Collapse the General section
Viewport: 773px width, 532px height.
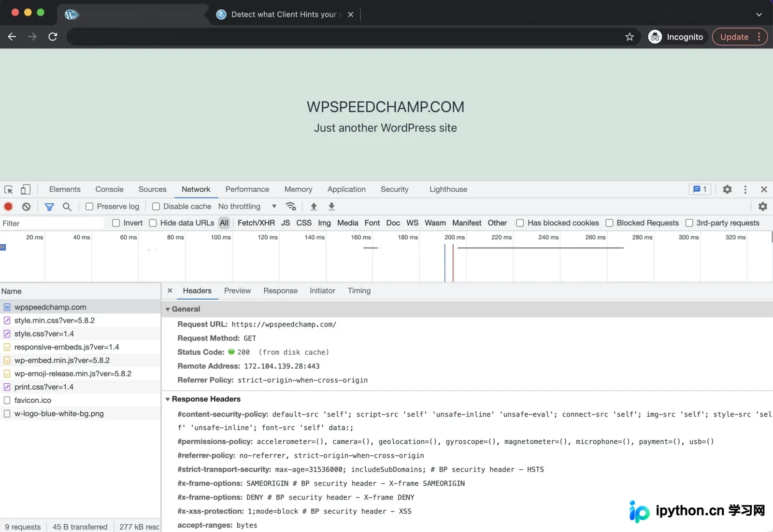click(168, 309)
